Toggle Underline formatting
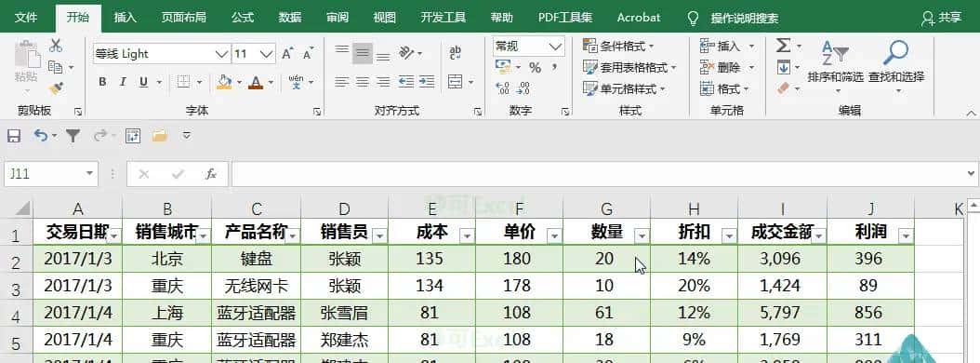This screenshot has height=363, width=980. pyautogui.click(x=143, y=82)
